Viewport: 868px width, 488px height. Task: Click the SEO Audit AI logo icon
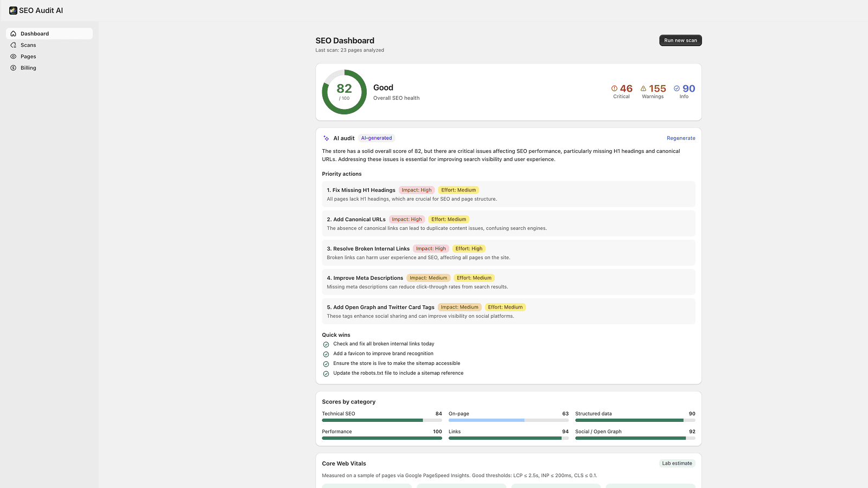click(x=13, y=10)
